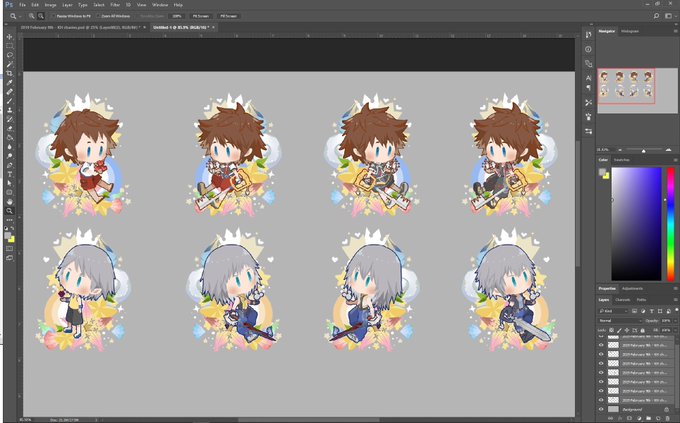Toggle layer filtering switch in Layers panel
Screen dimensions: 680x423
676,311
